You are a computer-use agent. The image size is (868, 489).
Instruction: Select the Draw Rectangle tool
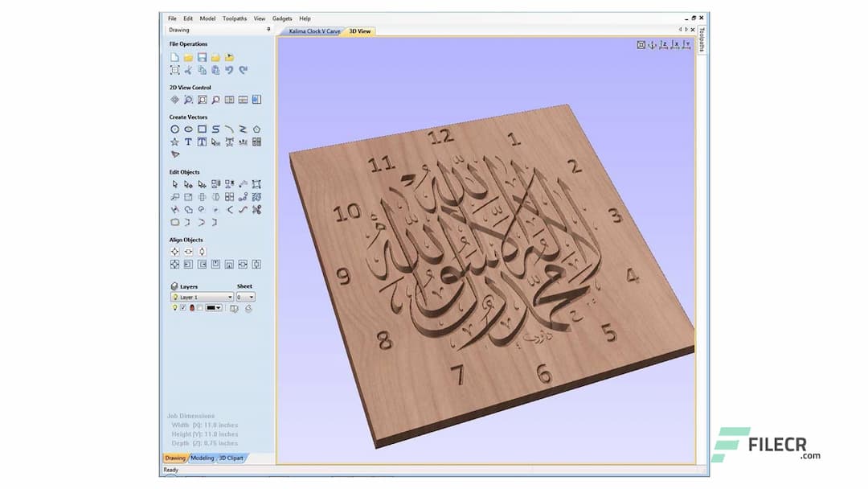pyautogui.click(x=202, y=129)
